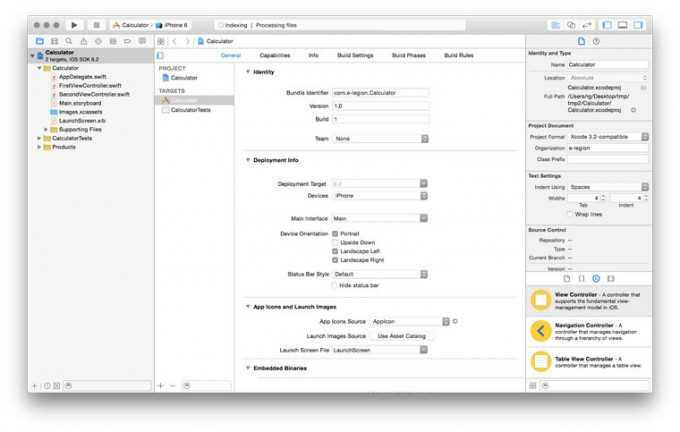Image resolution: width=680 pixels, height=432 pixels.
Task: Toggle the Debug area
Action: coord(623,25)
